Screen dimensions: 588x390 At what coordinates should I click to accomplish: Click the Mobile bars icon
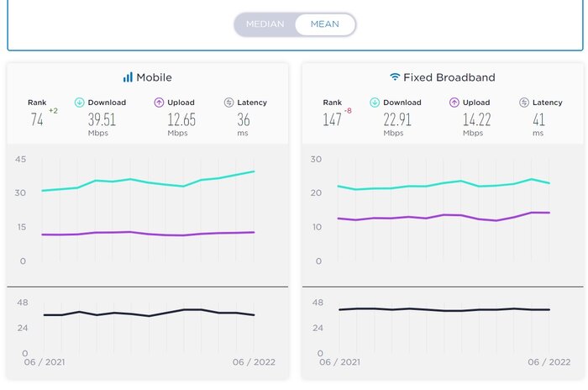(x=128, y=77)
